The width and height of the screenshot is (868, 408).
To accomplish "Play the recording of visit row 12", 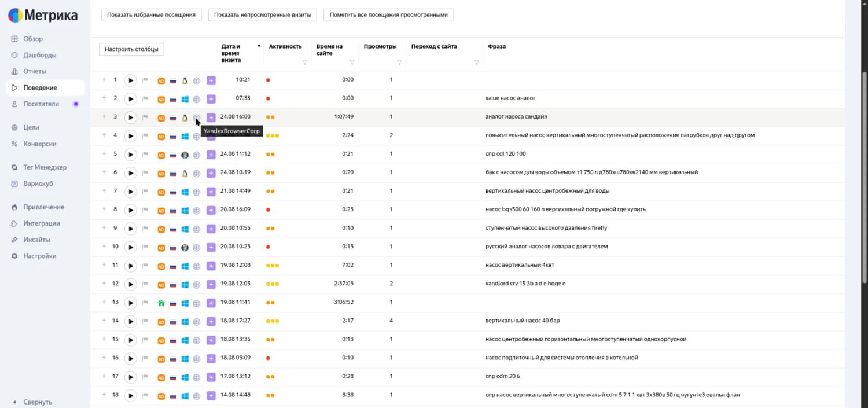I will pyautogui.click(x=131, y=284).
